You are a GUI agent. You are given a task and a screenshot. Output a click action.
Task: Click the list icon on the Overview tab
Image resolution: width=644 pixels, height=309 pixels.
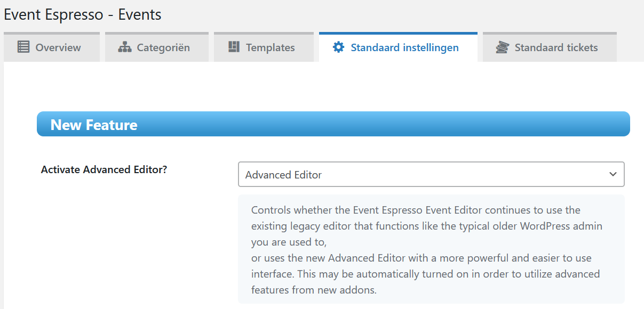coord(23,47)
